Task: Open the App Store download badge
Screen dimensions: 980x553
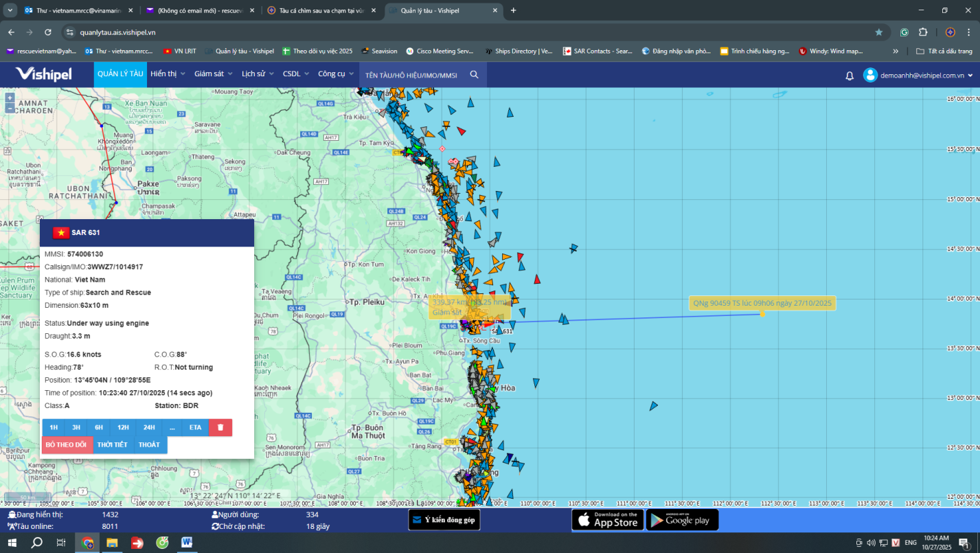Action: tap(606, 519)
